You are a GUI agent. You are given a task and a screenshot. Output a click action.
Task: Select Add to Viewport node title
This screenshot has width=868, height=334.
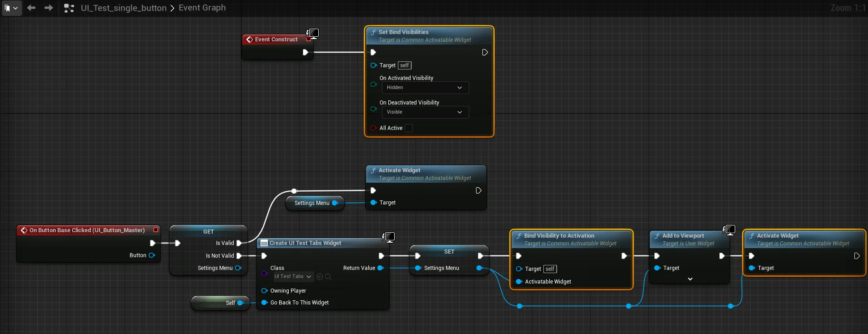pos(683,236)
